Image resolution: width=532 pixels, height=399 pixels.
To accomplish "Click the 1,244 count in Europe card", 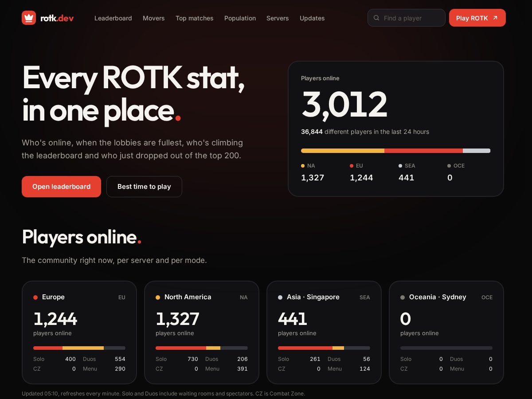I will [x=55, y=319].
